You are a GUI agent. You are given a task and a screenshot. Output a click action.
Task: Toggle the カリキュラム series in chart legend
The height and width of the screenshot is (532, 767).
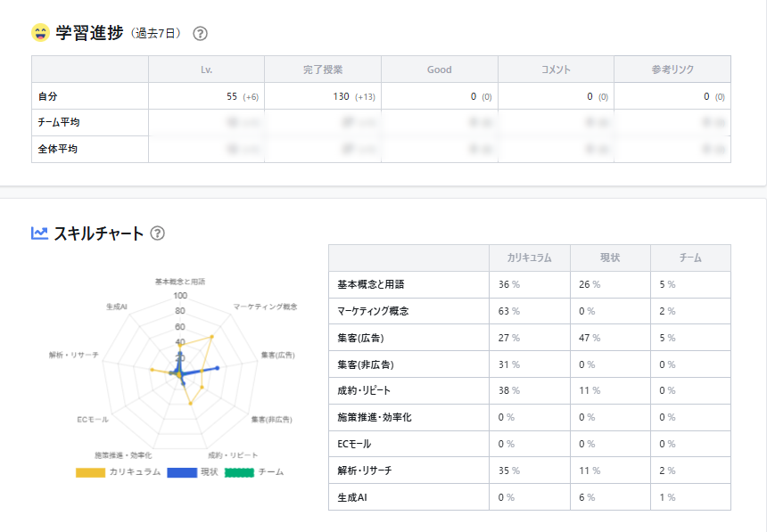point(135,471)
